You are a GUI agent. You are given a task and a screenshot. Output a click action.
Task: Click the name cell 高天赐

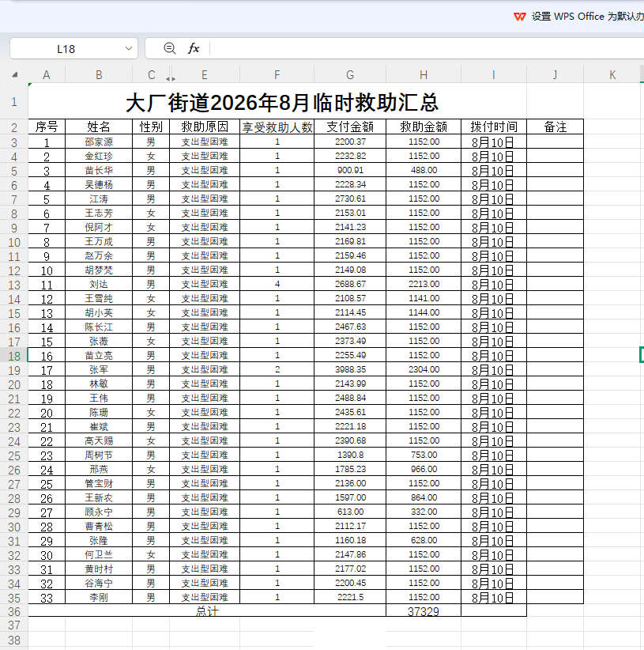[x=99, y=440]
